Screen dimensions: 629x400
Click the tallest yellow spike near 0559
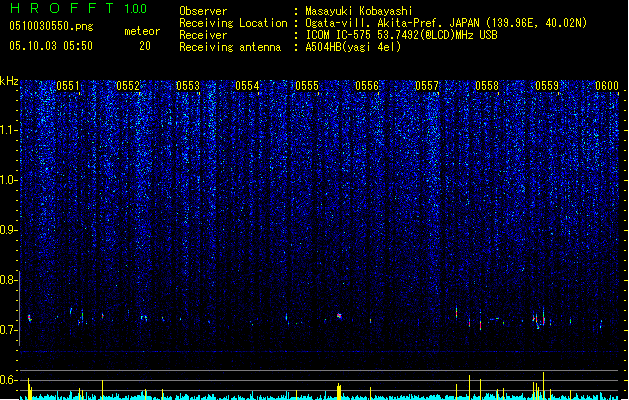click(x=544, y=385)
